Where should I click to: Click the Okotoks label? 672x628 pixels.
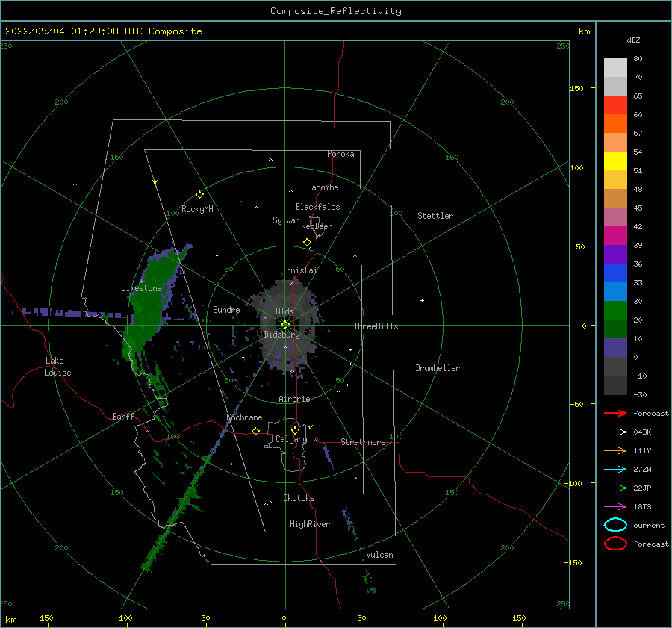pyautogui.click(x=299, y=498)
